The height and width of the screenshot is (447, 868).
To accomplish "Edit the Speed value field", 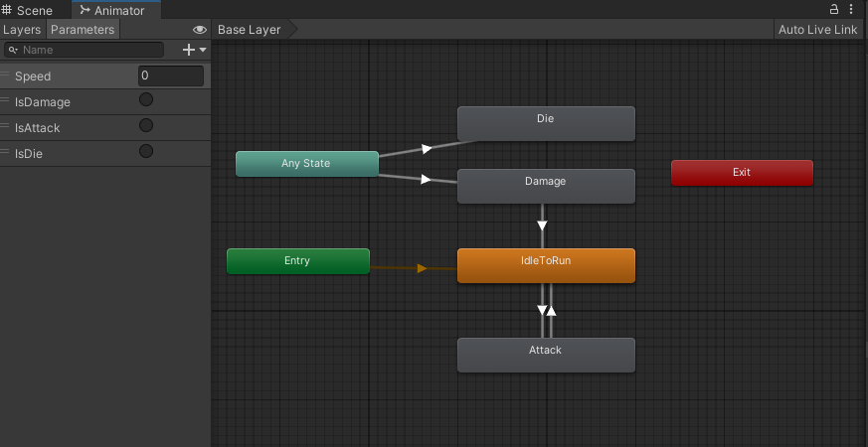I will click(x=170, y=75).
